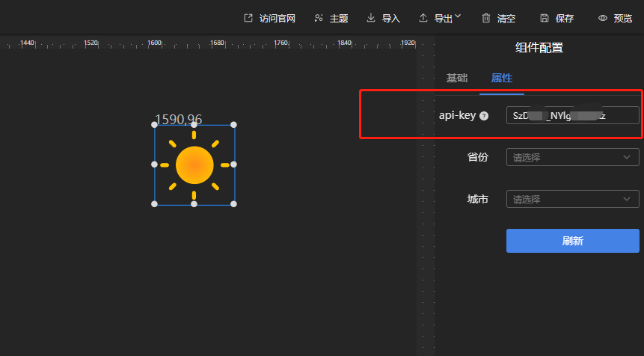
Task: Open the 省份 province dropdown
Action: tap(572, 157)
